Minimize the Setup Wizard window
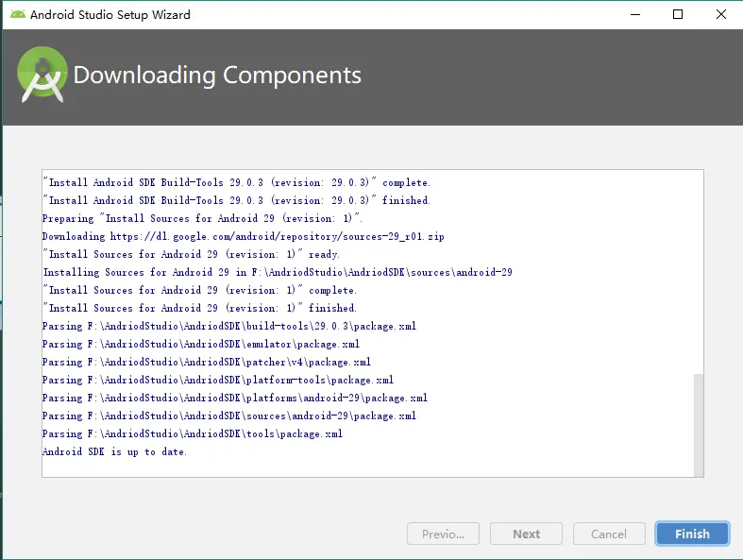The image size is (743, 560). (635, 15)
